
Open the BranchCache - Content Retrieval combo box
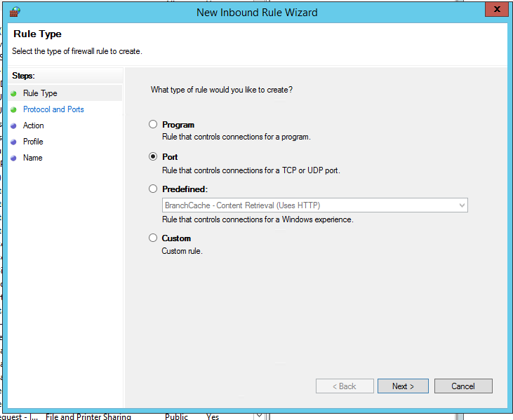pos(309,205)
